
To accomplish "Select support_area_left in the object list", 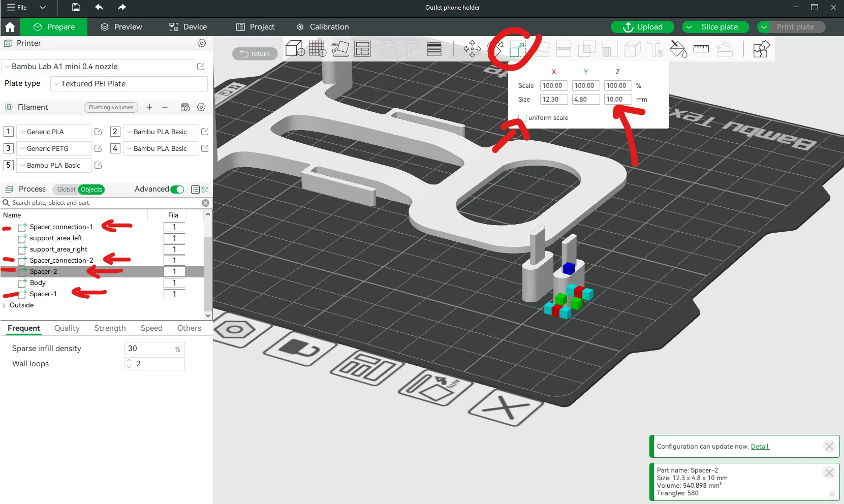I will click(x=56, y=238).
